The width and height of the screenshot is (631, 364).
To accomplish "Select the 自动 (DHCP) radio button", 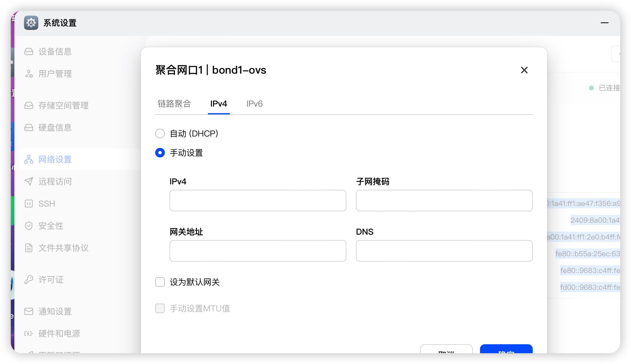I will point(160,134).
